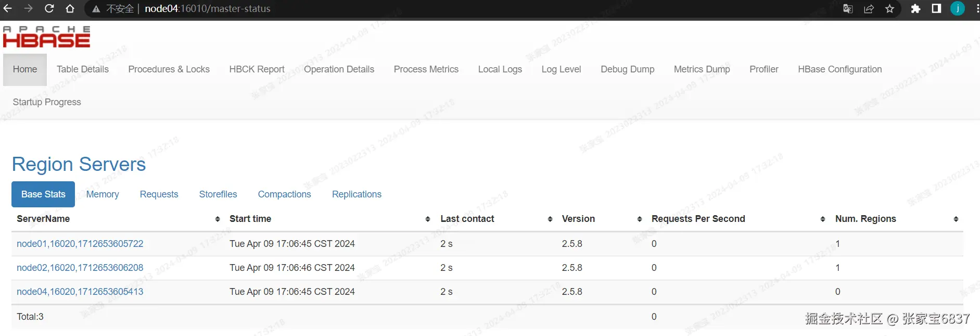The image size is (980, 336).
Task: Open region server node01,16020,1712653605722 link
Action: pos(80,244)
